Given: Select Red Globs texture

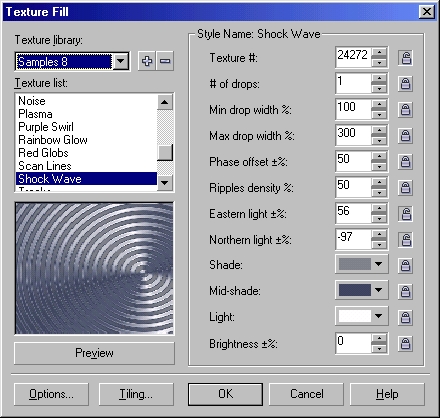Looking at the screenshot, I should 86,153.
